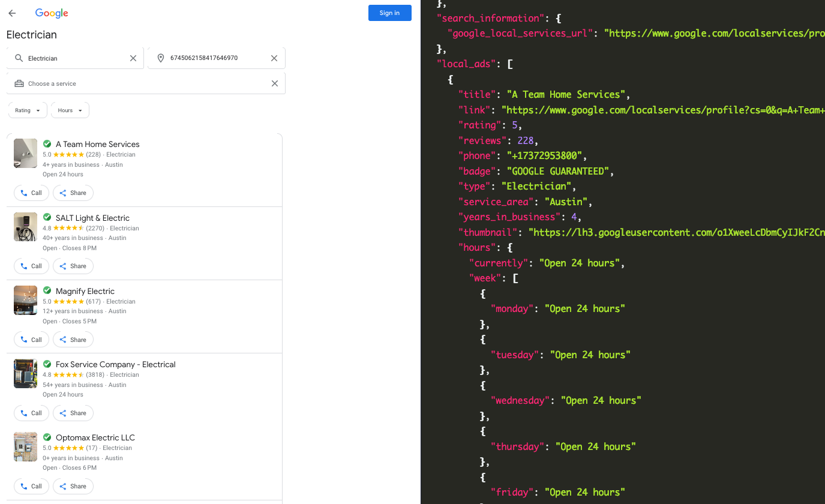
Task: Click '54+ years in business · Austin' text
Action: [x=85, y=385]
